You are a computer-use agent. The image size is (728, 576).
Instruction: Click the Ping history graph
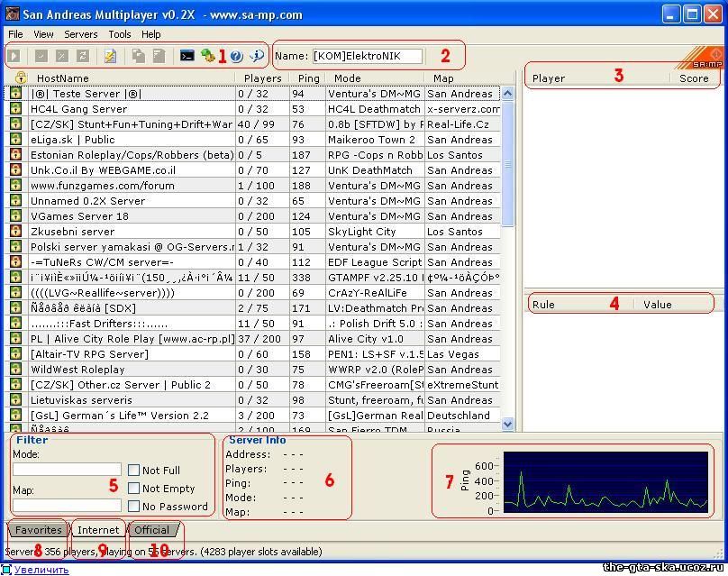[x=605, y=482]
